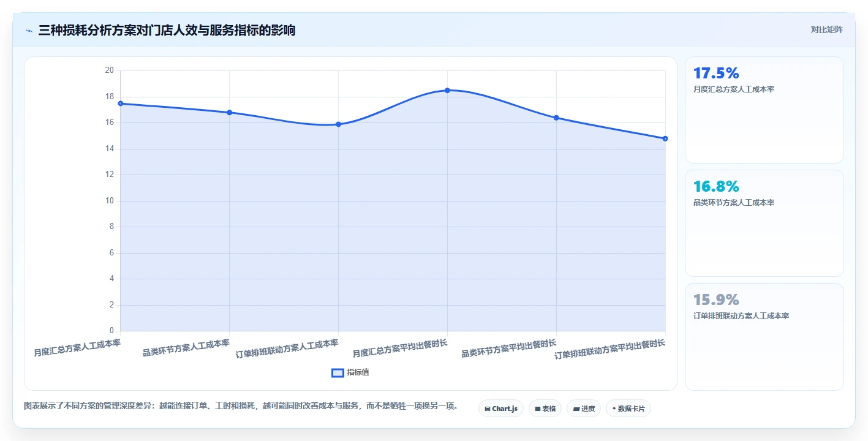
Task: Open the 15.9% 订单排班联动方案 card
Action: 764,337
